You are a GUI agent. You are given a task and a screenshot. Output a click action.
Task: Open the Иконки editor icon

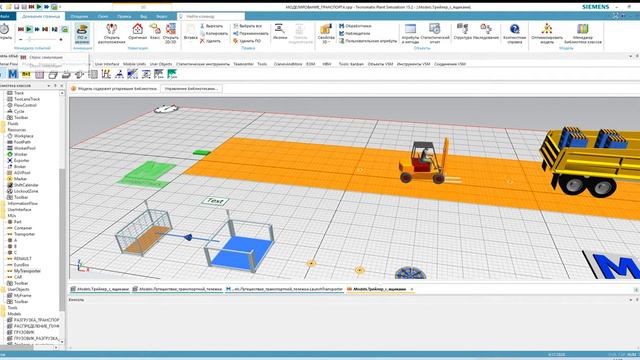(280, 32)
